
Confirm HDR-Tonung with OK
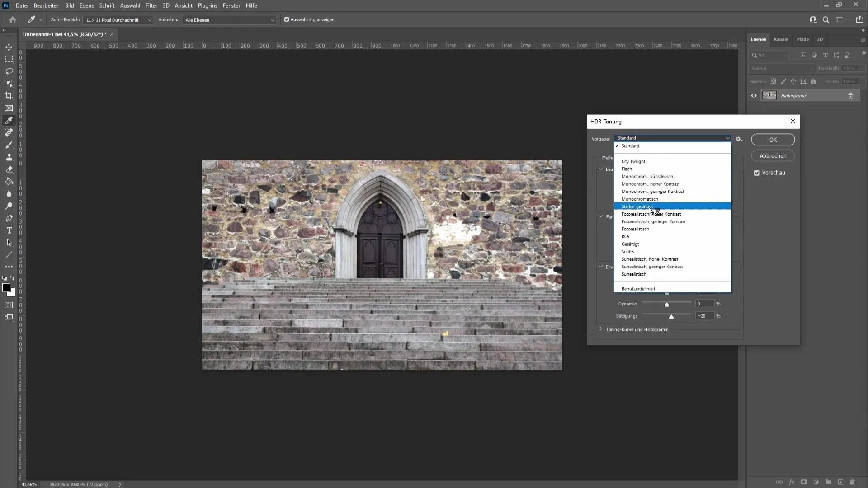pos(773,140)
